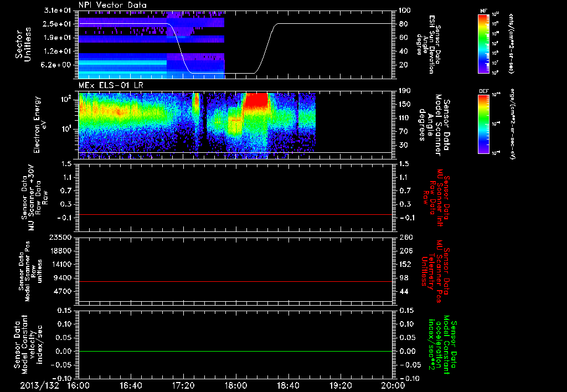Click the 2013/132 date label
567x392 pixels.
click(39, 385)
